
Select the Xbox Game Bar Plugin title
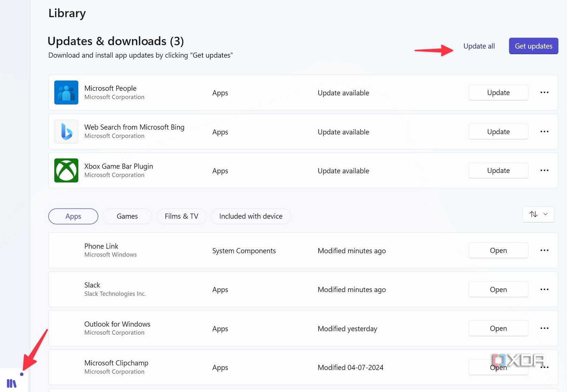119,166
